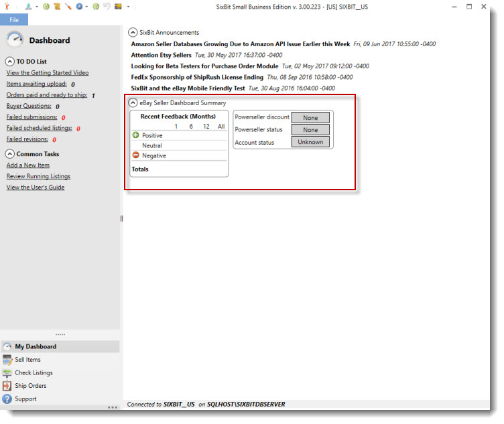Open Items awaiting upload link
Screen dimensions: 504x424
[37, 84]
